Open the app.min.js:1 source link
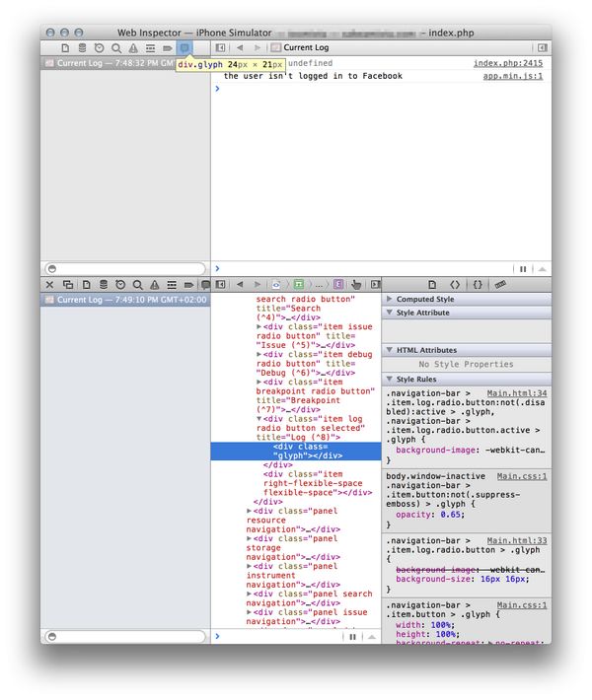This screenshot has height=700, width=592. coord(513,76)
